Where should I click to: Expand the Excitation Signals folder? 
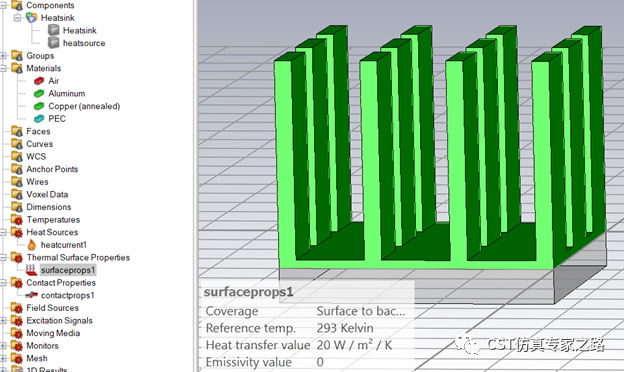point(3,321)
